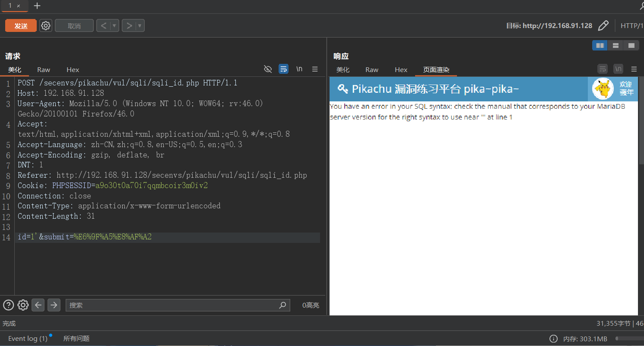
Task: Edit the target with the pencil icon
Action: point(603,26)
